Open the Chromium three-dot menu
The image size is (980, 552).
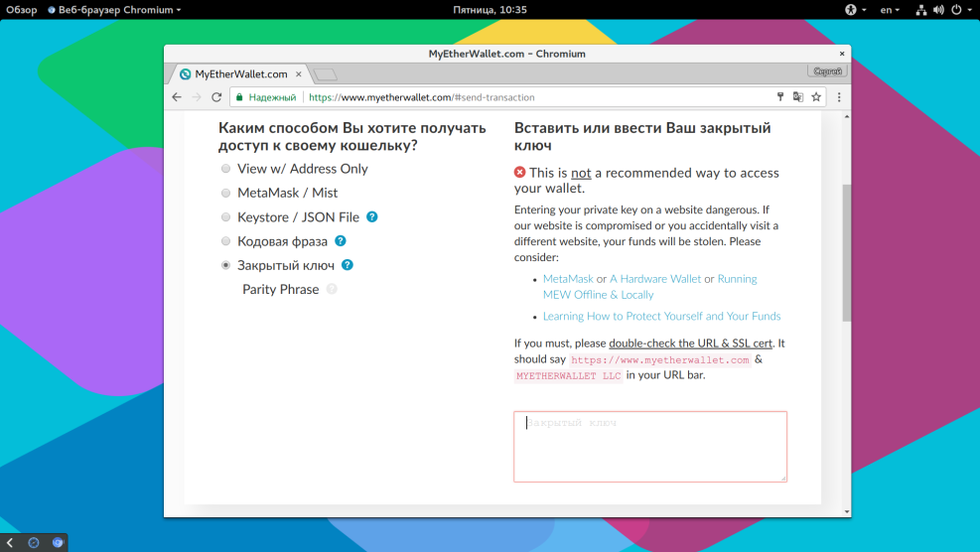[839, 97]
